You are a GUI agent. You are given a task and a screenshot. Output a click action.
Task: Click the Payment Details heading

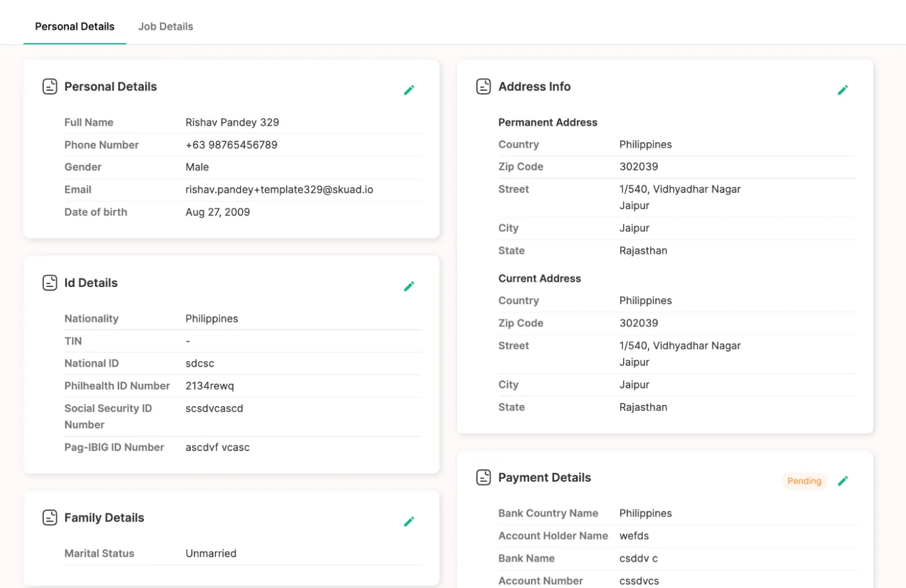(x=545, y=478)
